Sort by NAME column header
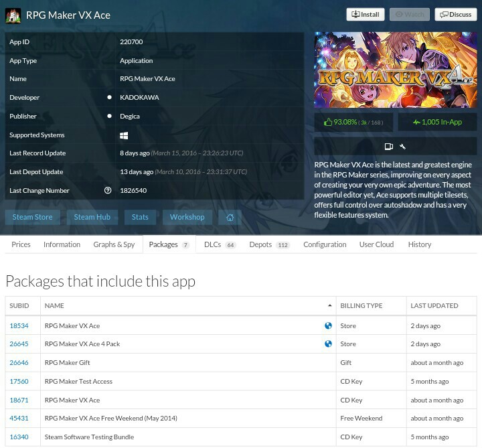Viewport: 482px width, 448px height. (188, 305)
